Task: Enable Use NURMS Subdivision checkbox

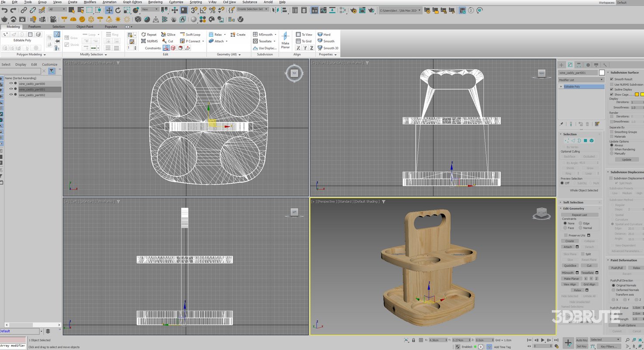Action: coord(612,84)
